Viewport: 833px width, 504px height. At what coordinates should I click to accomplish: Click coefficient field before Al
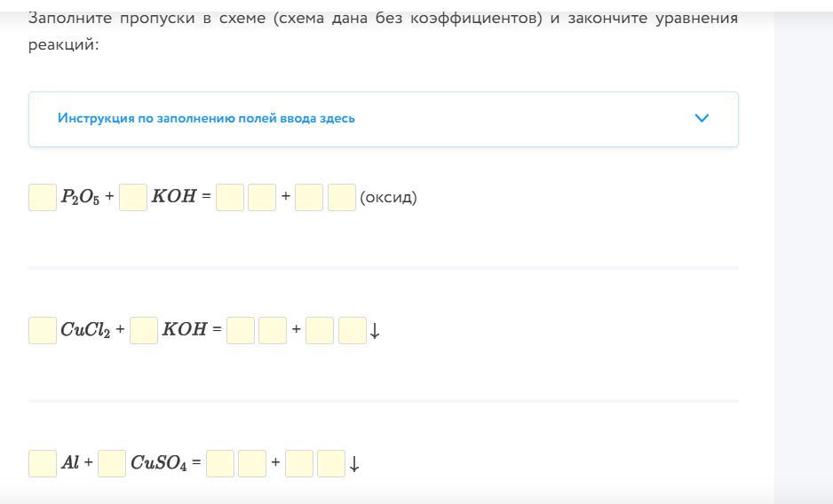click(43, 464)
